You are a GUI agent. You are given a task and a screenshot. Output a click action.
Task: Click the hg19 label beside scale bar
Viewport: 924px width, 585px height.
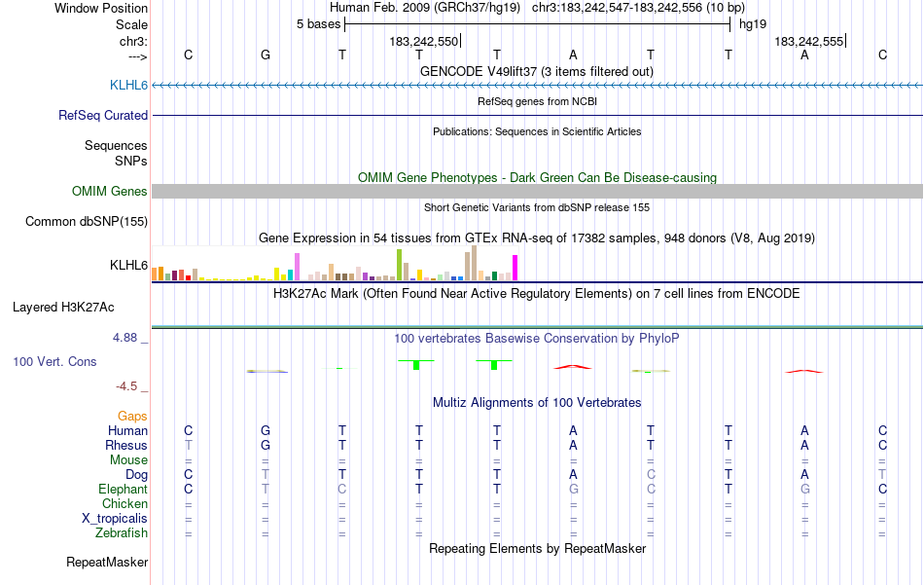pyautogui.click(x=753, y=24)
